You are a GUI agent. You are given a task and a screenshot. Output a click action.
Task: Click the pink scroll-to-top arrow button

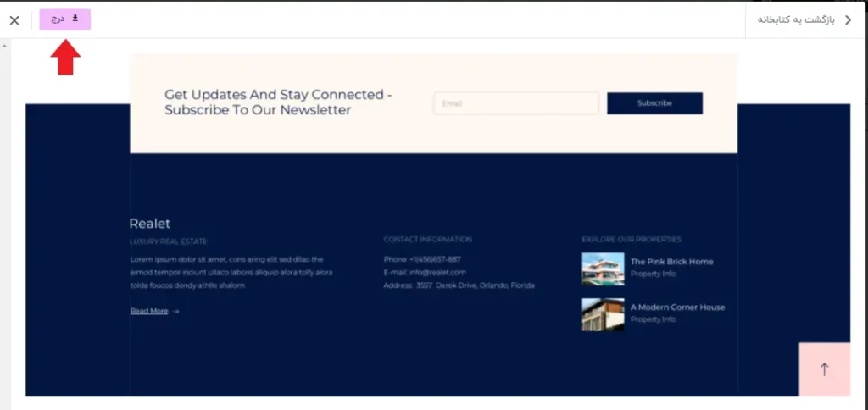coord(824,369)
